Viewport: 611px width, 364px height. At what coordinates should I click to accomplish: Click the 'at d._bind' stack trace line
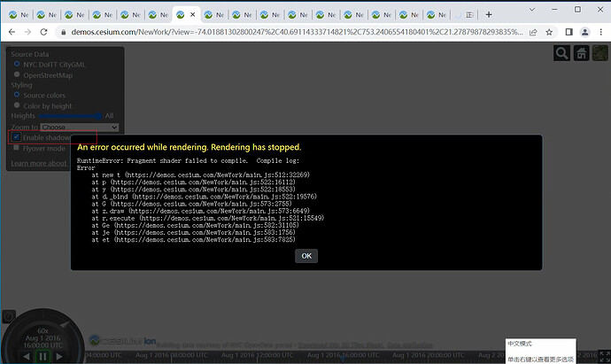click(x=205, y=197)
